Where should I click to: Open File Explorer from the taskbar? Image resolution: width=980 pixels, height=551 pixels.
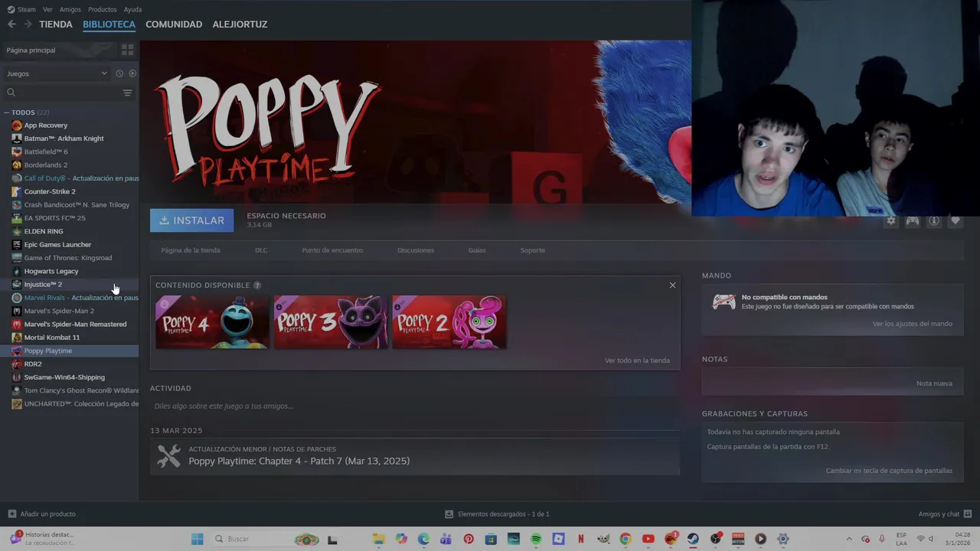point(378,539)
